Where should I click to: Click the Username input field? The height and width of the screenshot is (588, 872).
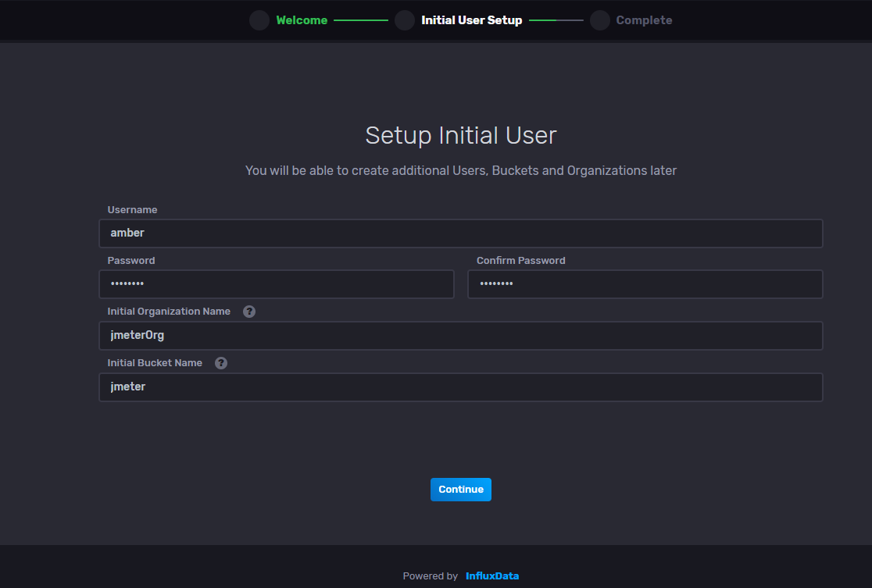[461, 233]
